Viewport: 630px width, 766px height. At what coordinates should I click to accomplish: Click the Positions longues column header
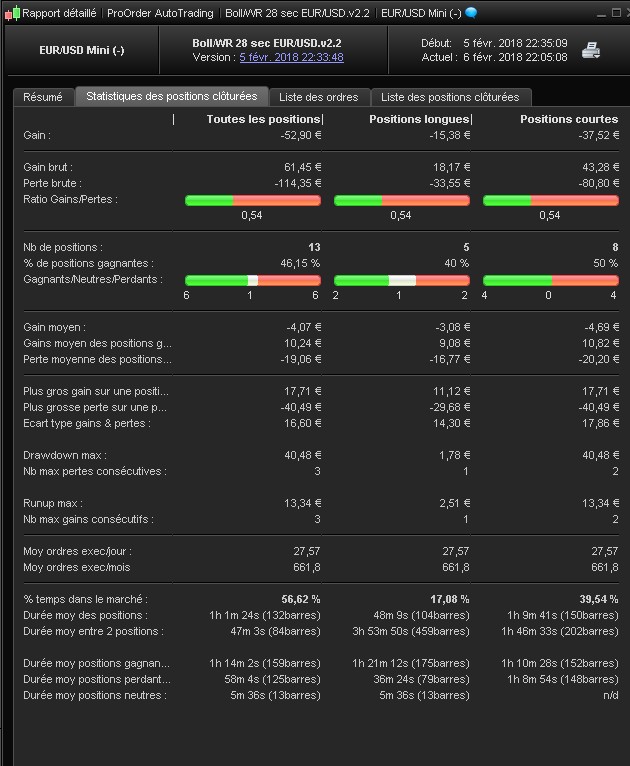(x=418, y=119)
